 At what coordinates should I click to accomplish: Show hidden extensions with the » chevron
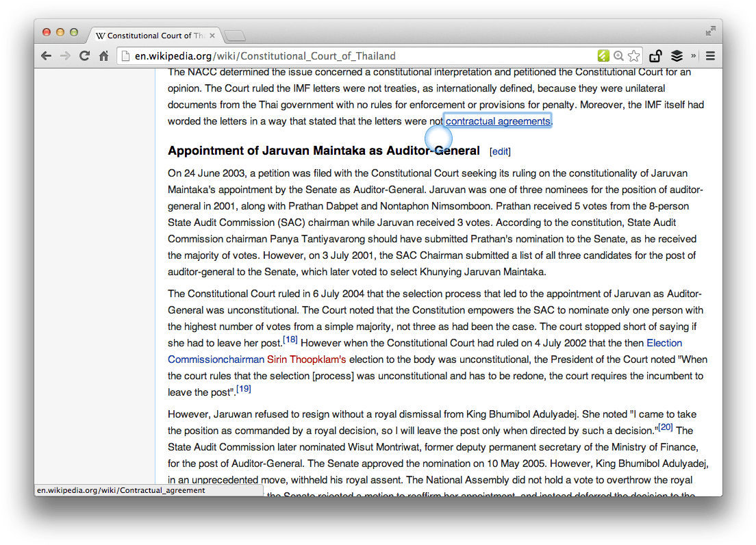click(x=694, y=56)
